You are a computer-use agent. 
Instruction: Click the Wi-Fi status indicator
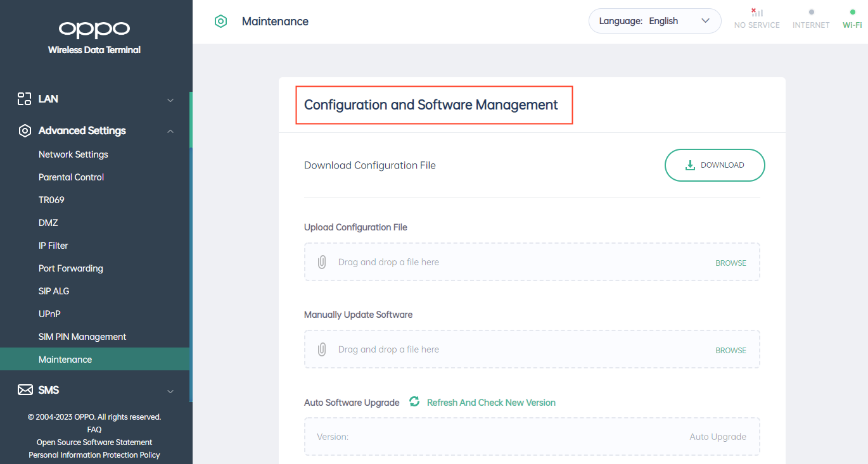pyautogui.click(x=852, y=18)
